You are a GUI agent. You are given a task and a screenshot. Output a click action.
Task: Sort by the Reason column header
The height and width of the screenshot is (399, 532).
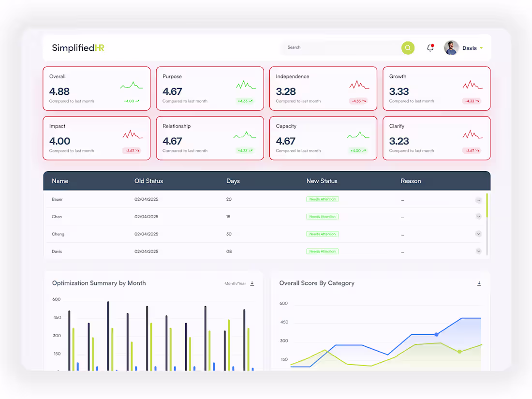tap(411, 181)
